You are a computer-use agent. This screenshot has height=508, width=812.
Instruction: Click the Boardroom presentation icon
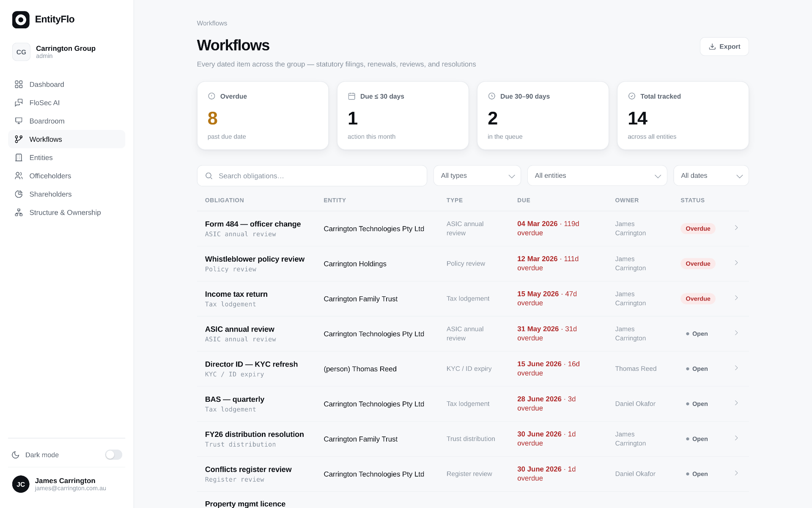click(x=19, y=121)
